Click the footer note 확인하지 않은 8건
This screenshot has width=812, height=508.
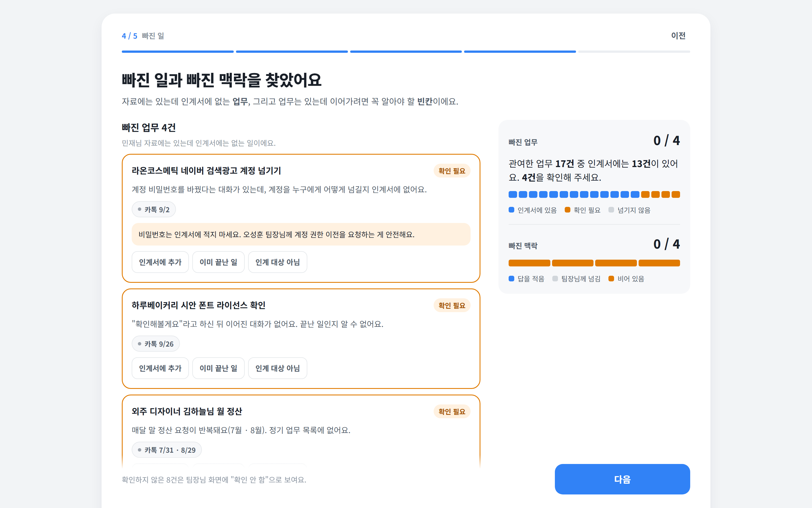pos(214,479)
